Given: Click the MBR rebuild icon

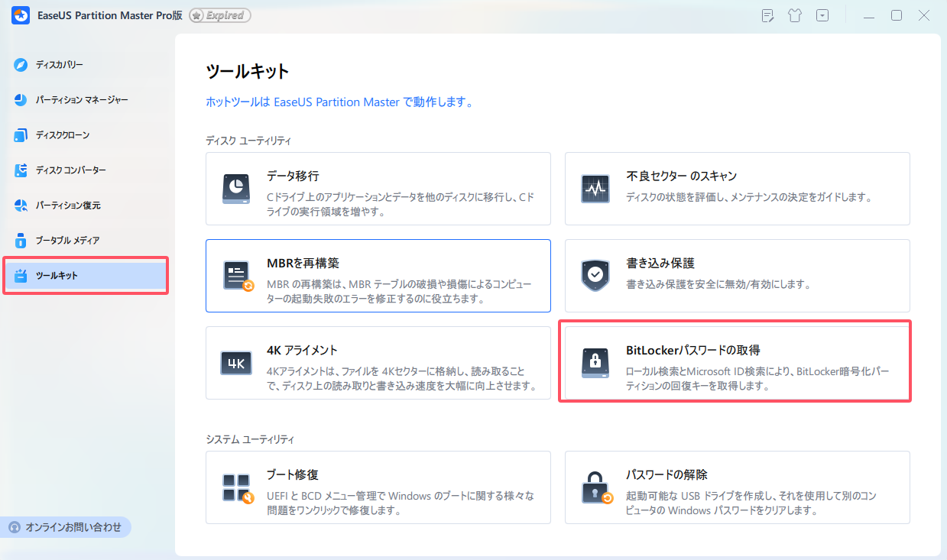Looking at the screenshot, I should [x=237, y=276].
